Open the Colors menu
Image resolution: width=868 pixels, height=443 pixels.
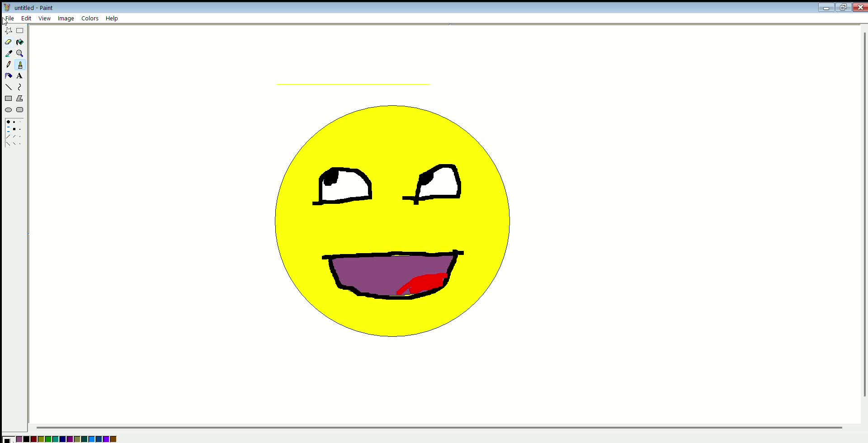[90, 18]
